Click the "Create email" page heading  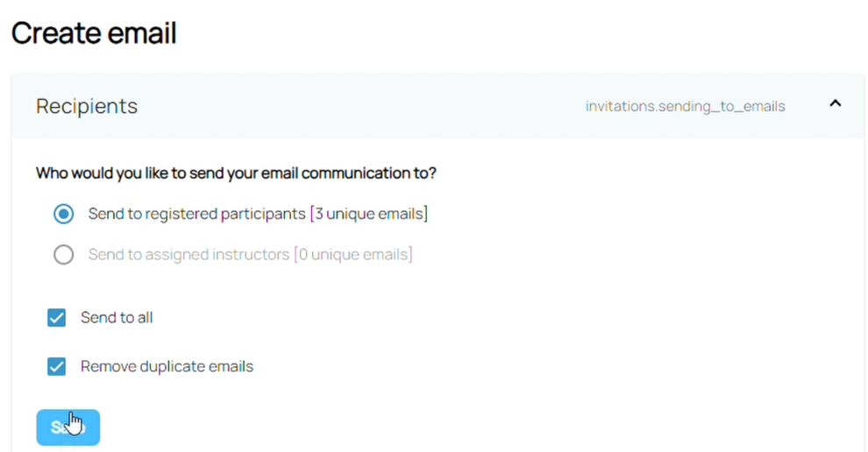94,33
